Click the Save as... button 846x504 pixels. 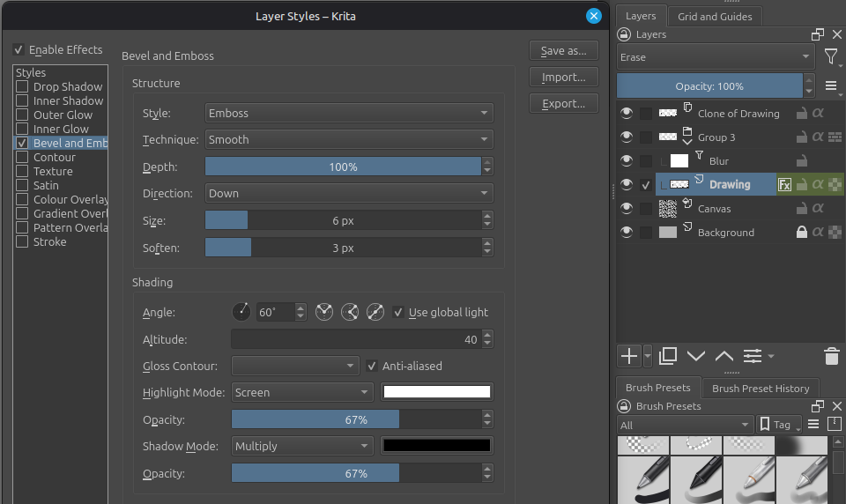pos(564,51)
